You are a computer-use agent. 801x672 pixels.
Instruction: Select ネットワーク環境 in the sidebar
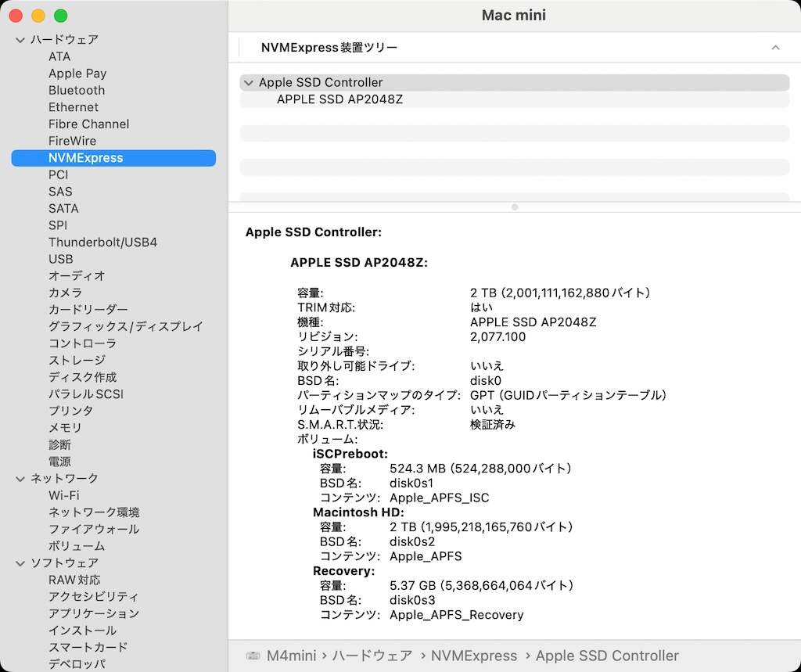pyautogui.click(x=94, y=512)
